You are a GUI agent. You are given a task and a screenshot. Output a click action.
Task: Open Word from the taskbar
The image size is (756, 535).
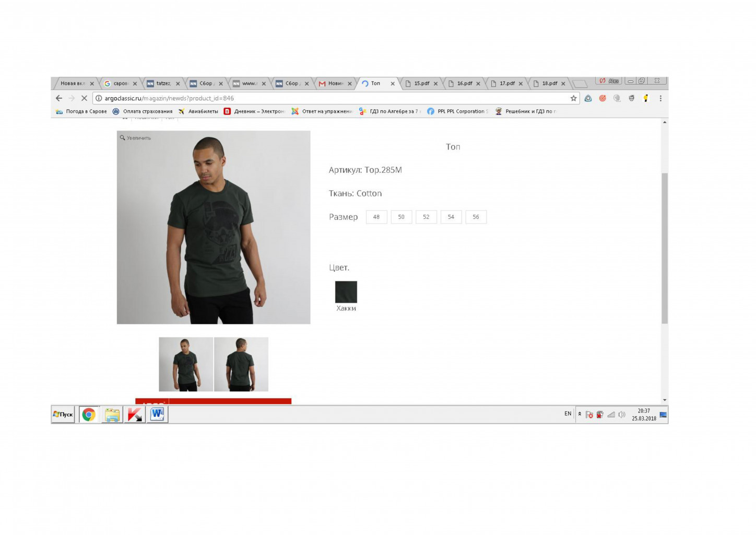157,415
